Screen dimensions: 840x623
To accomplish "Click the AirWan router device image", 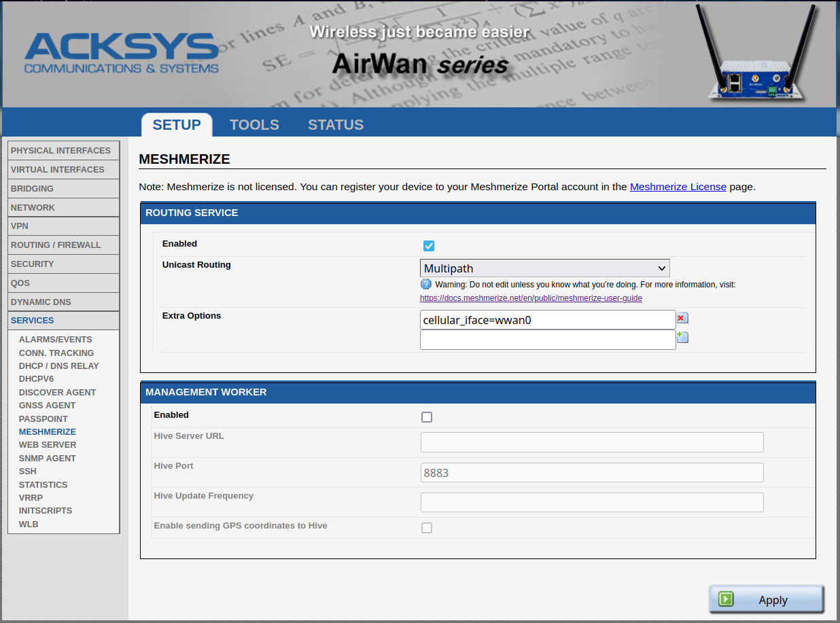I will pos(756,54).
